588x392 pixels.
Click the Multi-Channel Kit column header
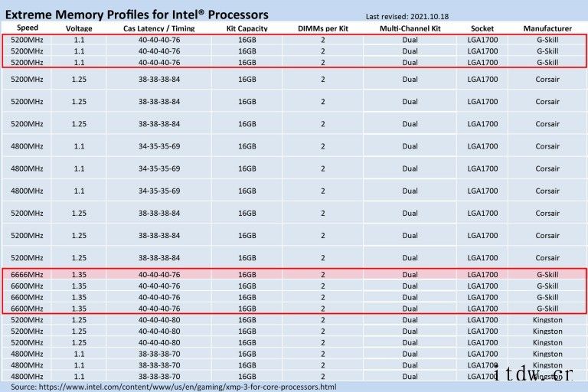[410, 28]
